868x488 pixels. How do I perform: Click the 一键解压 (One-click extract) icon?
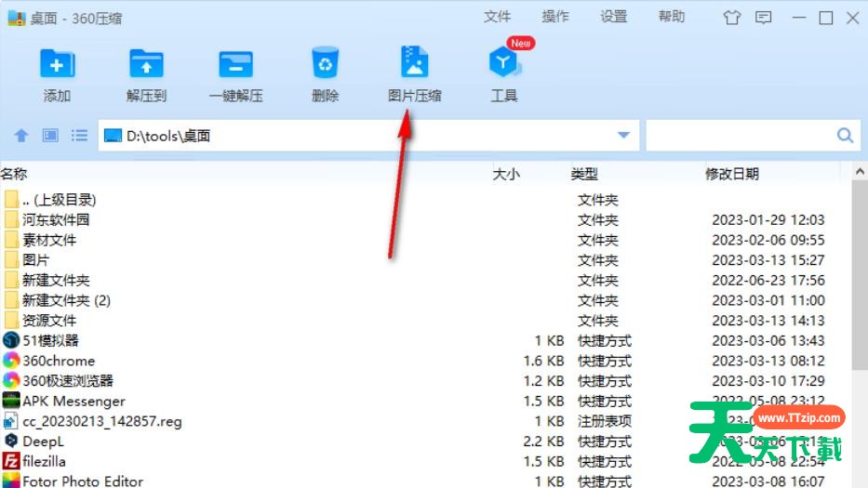235,64
